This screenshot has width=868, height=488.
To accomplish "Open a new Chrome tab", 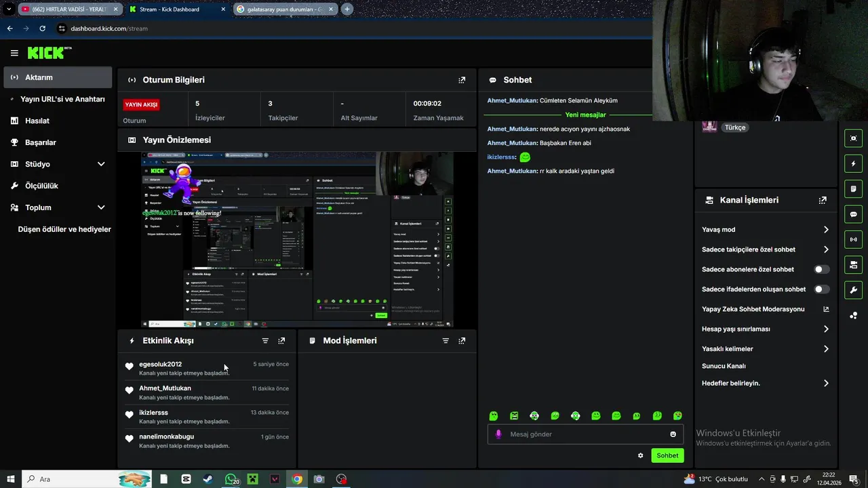I will pyautogui.click(x=347, y=9).
